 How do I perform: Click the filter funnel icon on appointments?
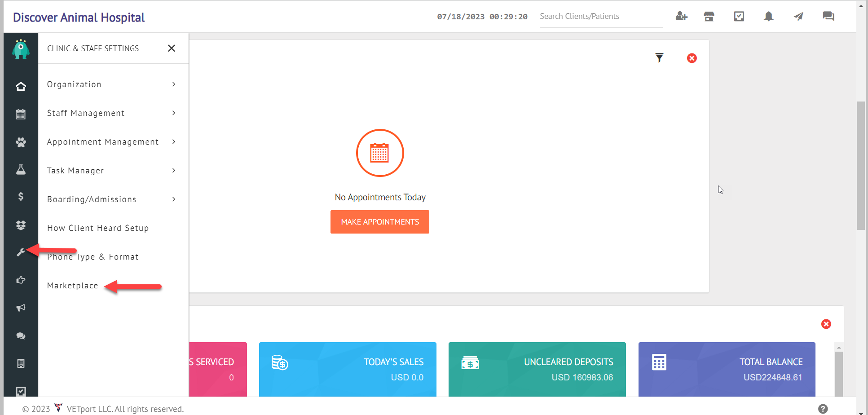(659, 58)
